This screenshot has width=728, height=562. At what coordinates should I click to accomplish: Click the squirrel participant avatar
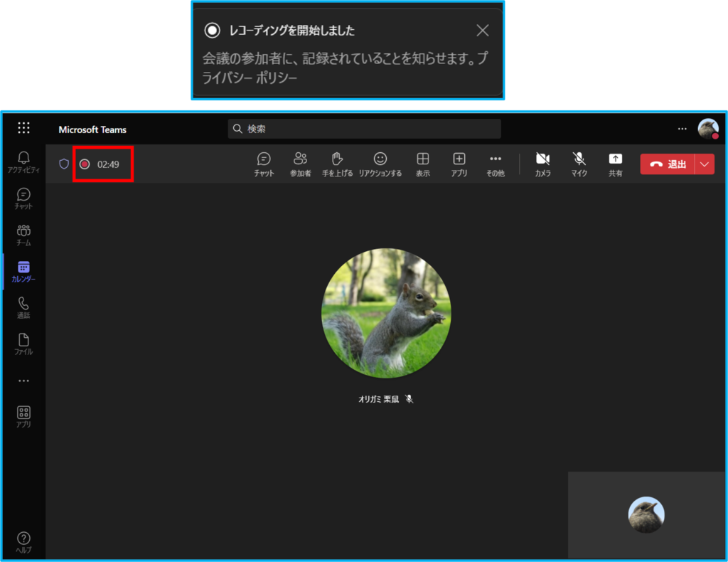[386, 313]
